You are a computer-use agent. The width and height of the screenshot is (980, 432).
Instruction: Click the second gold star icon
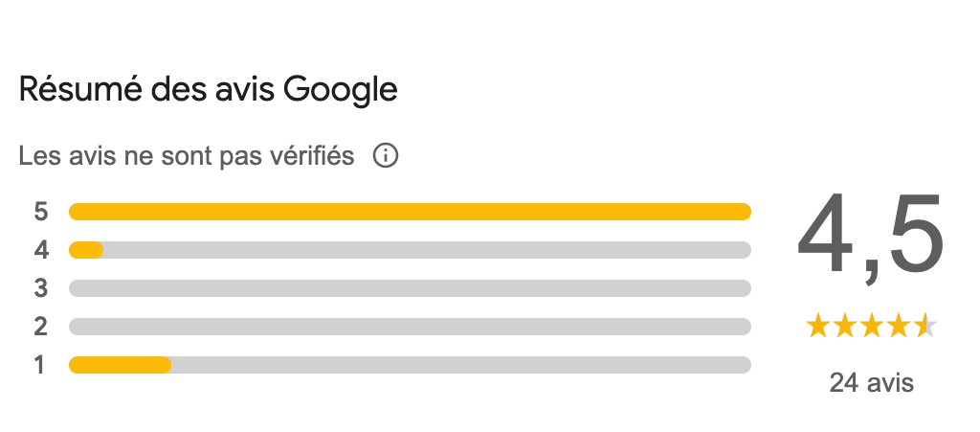[x=844, y=327]
